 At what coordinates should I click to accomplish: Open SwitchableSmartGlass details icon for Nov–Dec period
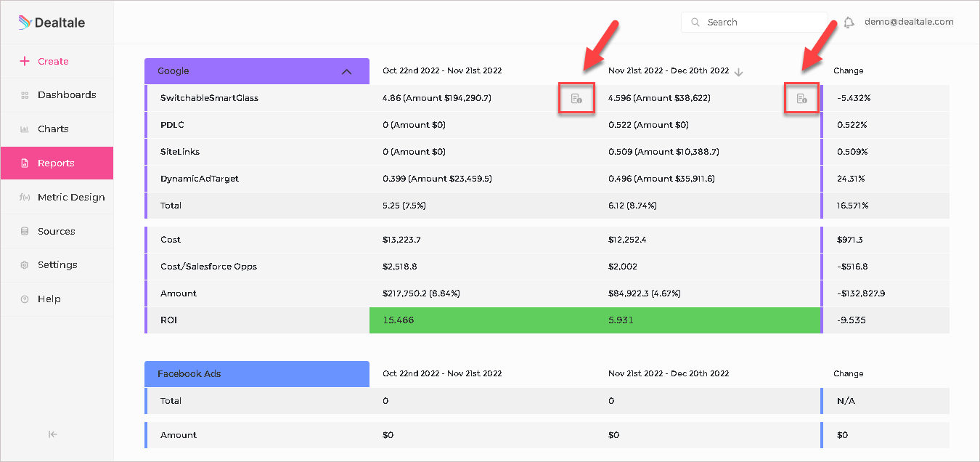click(801, 98)
